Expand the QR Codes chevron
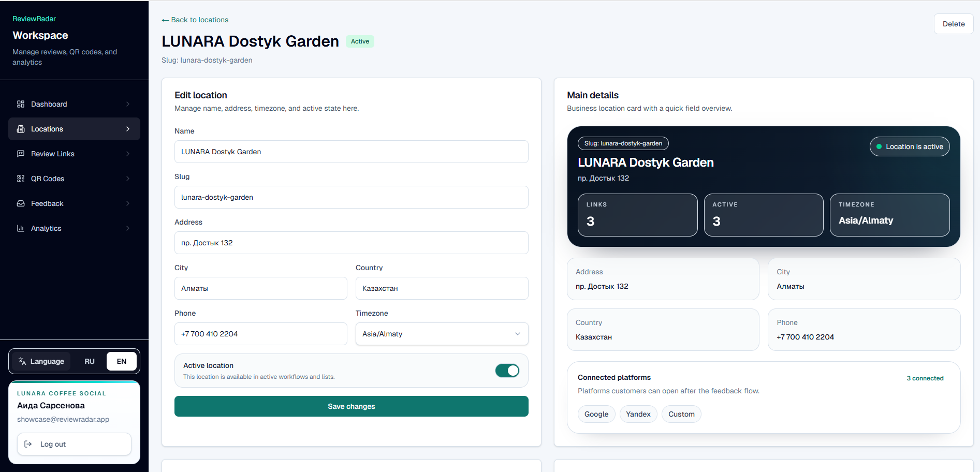980x472 pixels. pos(128,179)
